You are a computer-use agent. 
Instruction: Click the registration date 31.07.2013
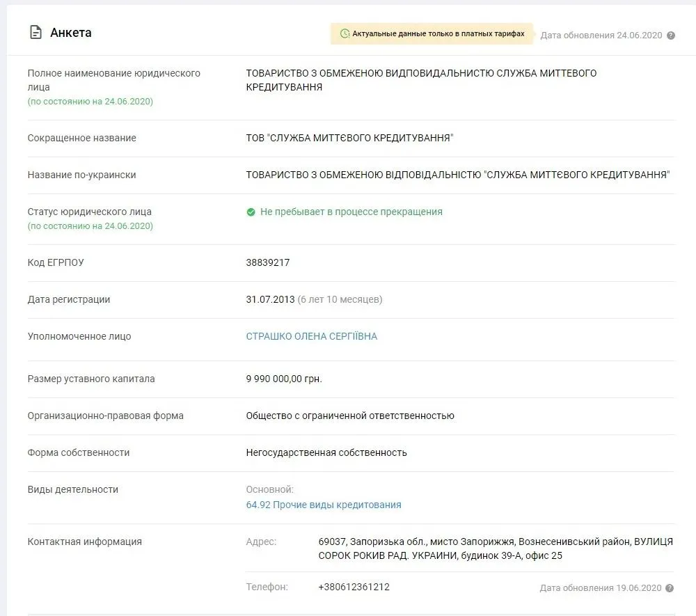pos(269,299)
